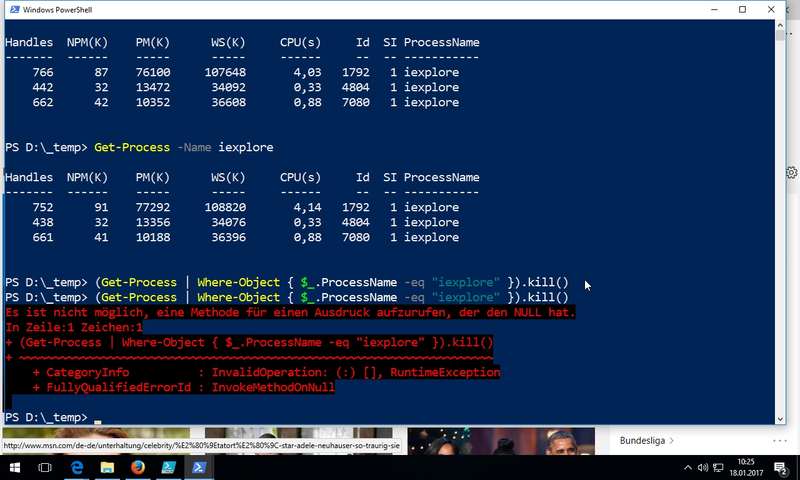Select the first PowerShell taskbar icon
The height and width of the screenshot is (480, 800).
pyautogui.click(x=168, y=467)
